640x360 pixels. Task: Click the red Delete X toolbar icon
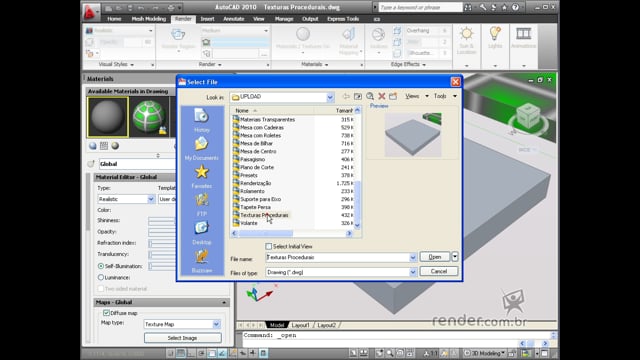pos(382,96)
